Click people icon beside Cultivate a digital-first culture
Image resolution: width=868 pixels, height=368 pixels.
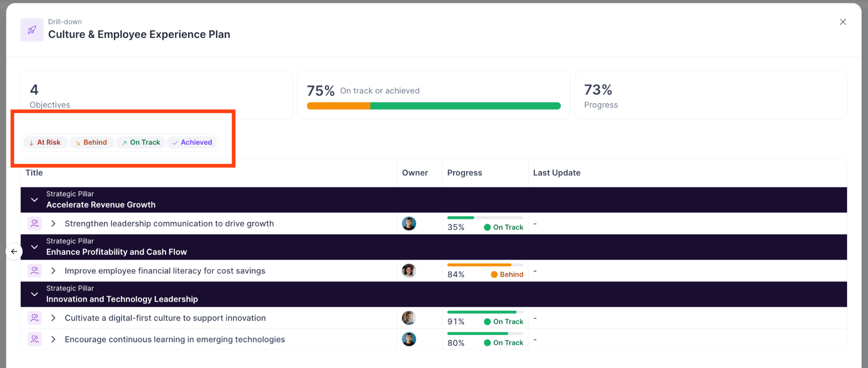[x=35, y=318]
